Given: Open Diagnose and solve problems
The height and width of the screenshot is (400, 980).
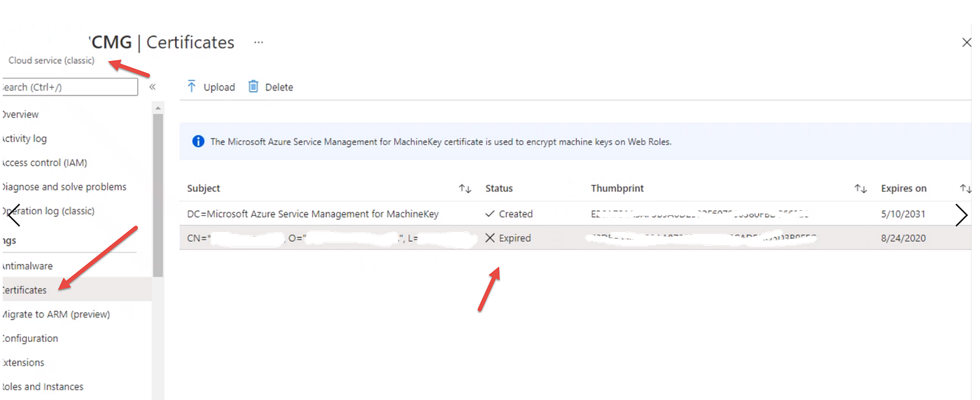Looking at the screenshot, I should (64, 186).
